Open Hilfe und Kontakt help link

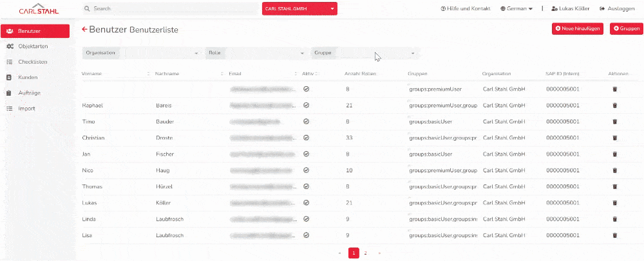[x=465, y=9]
